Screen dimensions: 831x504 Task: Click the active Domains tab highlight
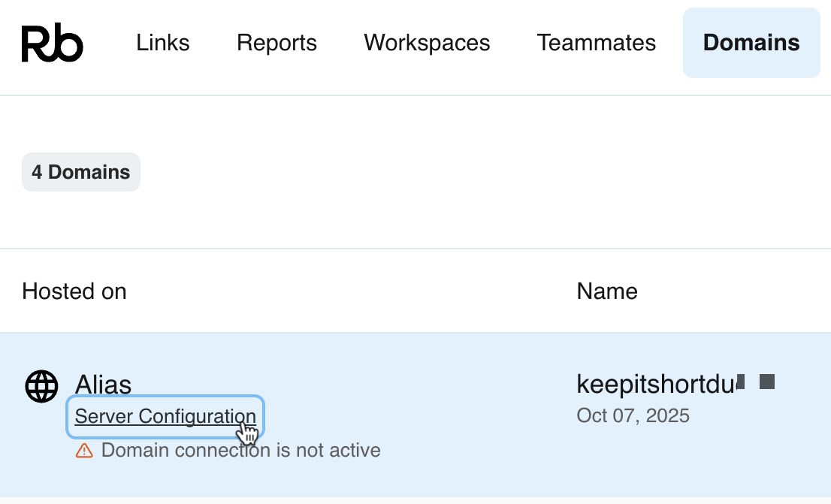click(751, 43)
